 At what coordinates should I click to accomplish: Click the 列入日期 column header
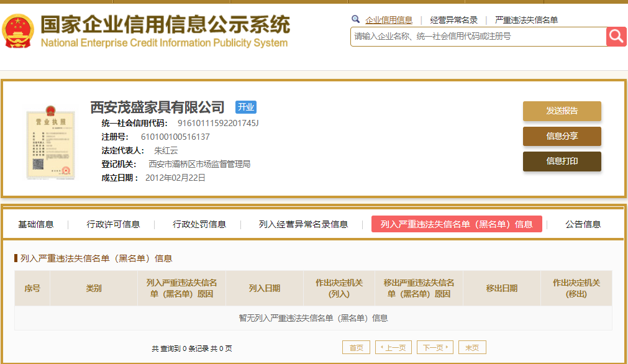[x=265, y=288]
